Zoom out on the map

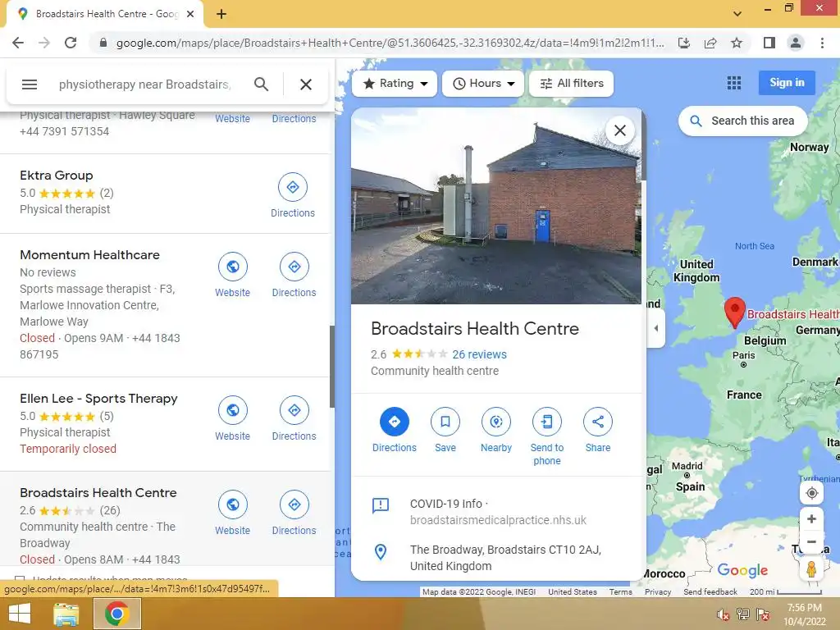811,541
